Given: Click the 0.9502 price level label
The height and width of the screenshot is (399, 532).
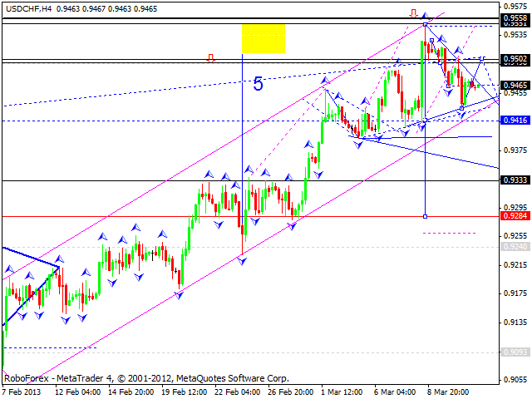Looking at the screenshot, I should [515, 59].
